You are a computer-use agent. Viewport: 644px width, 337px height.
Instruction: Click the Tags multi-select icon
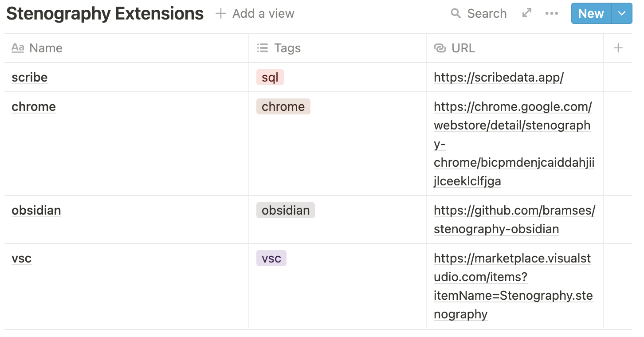pyautogui.click(x=263, y=48)
